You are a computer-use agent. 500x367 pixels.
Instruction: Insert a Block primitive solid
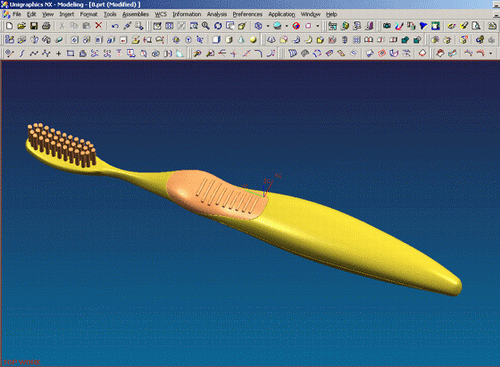[x=216, y=40]
